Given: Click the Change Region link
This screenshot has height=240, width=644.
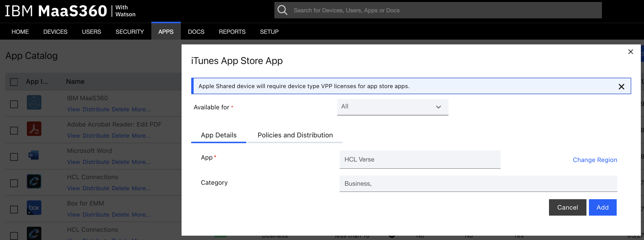Looking at the screenshot, I should (x=595, y=160).
